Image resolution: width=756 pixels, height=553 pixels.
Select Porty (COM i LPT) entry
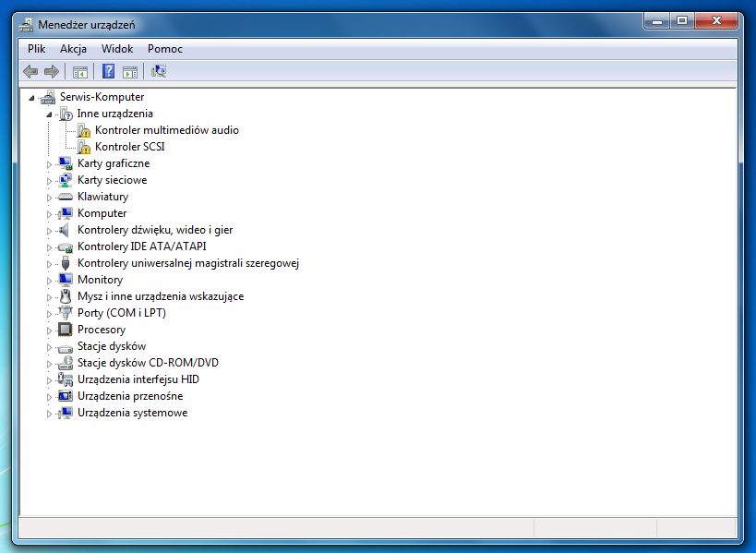point(122,313)
